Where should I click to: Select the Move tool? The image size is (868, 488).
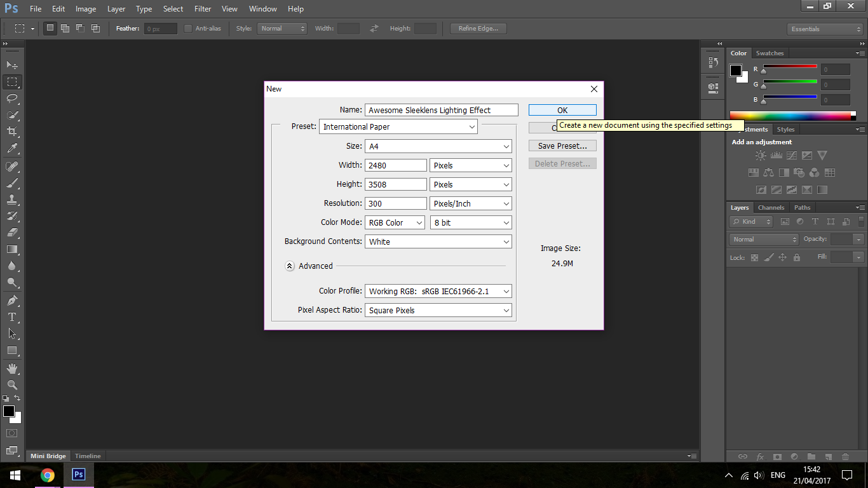click(12, 65)
